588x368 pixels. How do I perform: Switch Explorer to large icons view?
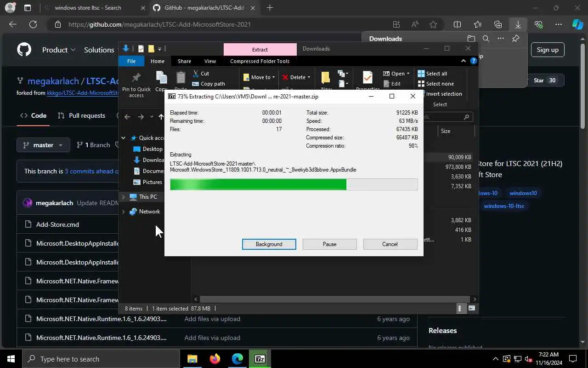pos(471,308)
